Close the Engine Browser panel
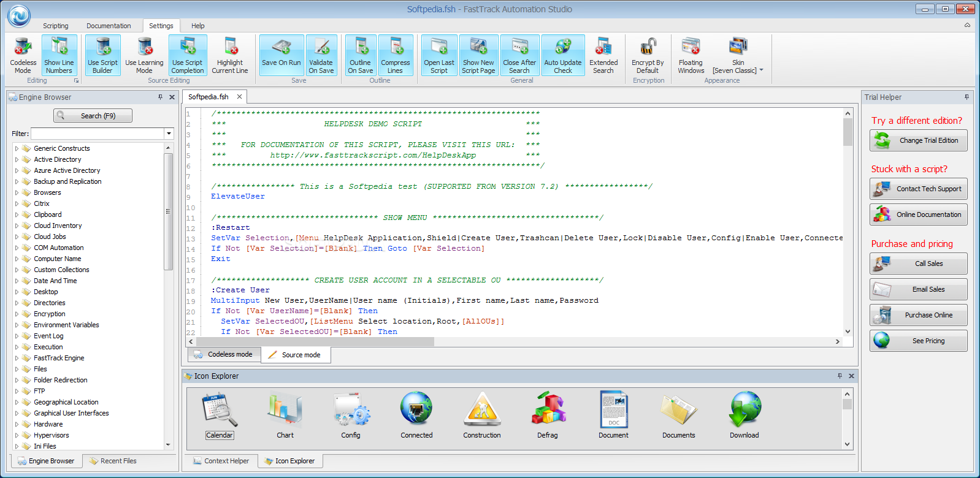Image resolution: width=980 pixels, height=478 pixels. pos(172,97)
